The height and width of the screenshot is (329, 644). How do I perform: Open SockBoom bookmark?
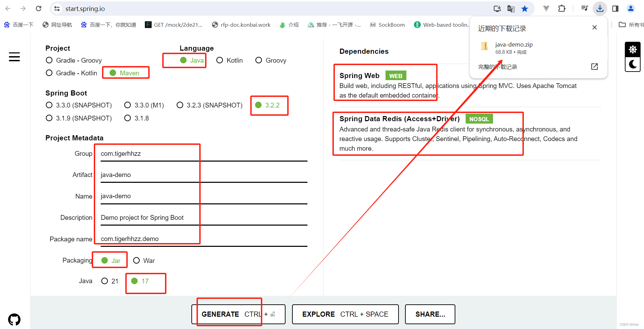[387, 25]
